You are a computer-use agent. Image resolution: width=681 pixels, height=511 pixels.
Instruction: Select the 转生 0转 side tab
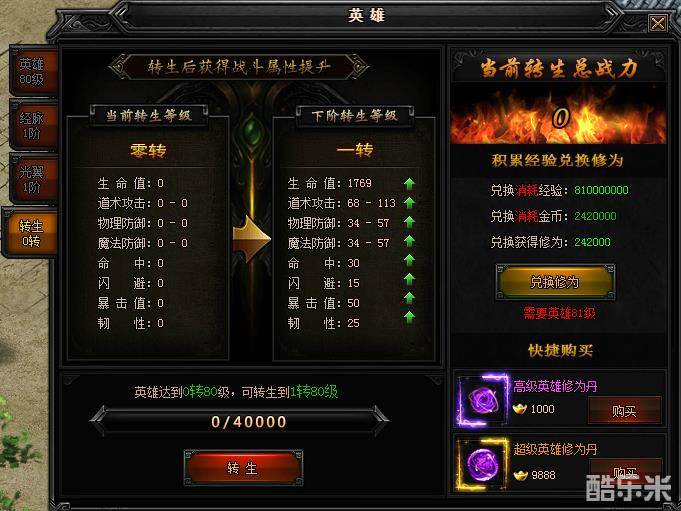[30, 233]
